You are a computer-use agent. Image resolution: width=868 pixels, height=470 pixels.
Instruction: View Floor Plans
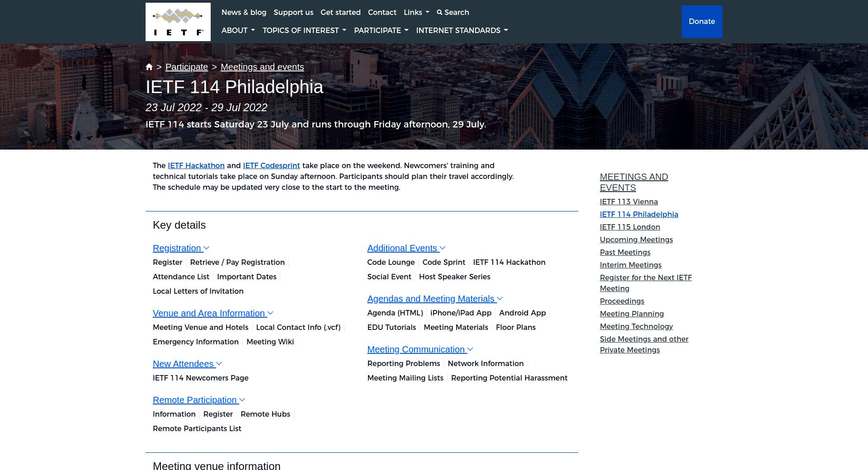point(516,327)
